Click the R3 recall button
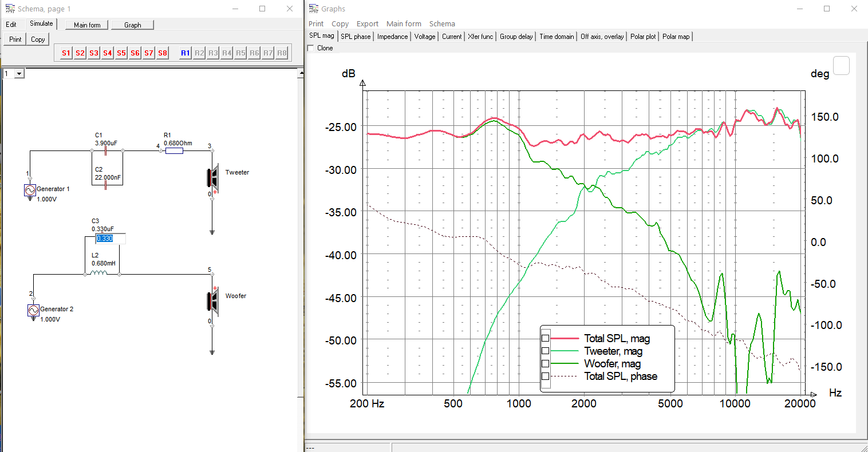 pos(213,53)
